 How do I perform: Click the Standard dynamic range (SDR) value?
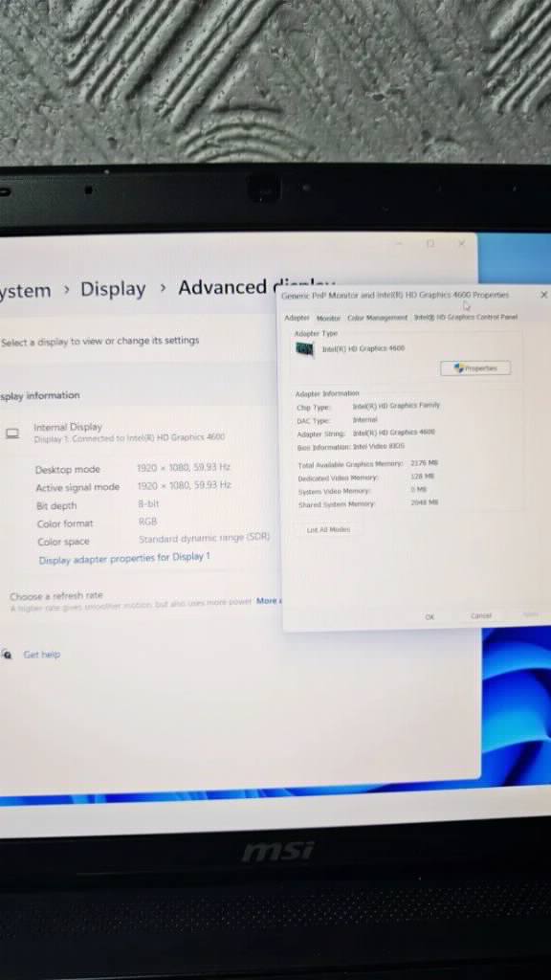click(x=205, y=538)
